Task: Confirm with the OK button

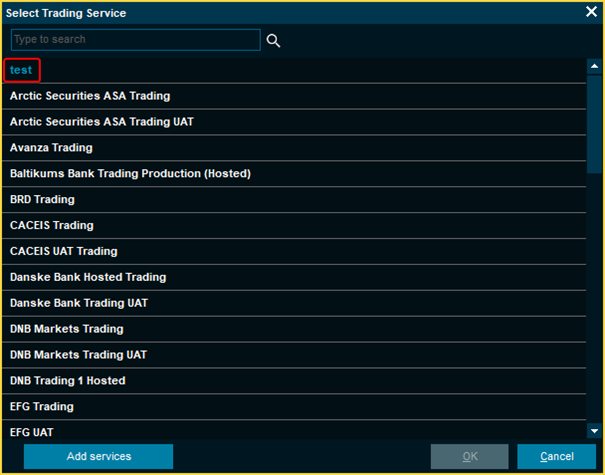Action: [470, 456]
